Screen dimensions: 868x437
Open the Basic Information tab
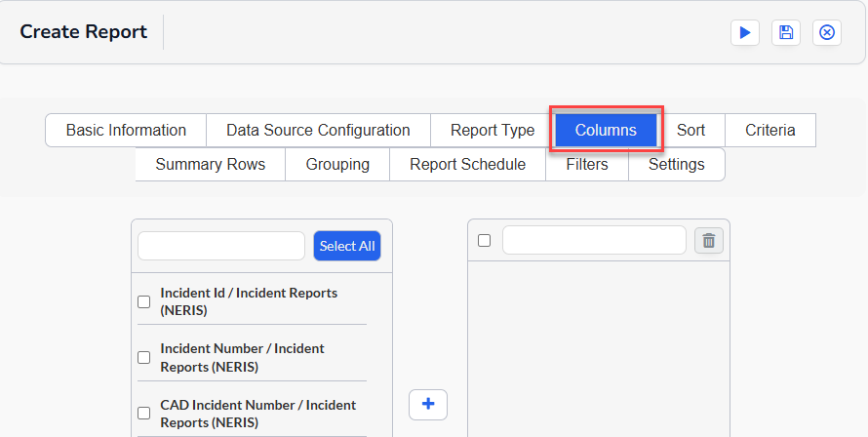pyautogui.click(x=126, y=130)
